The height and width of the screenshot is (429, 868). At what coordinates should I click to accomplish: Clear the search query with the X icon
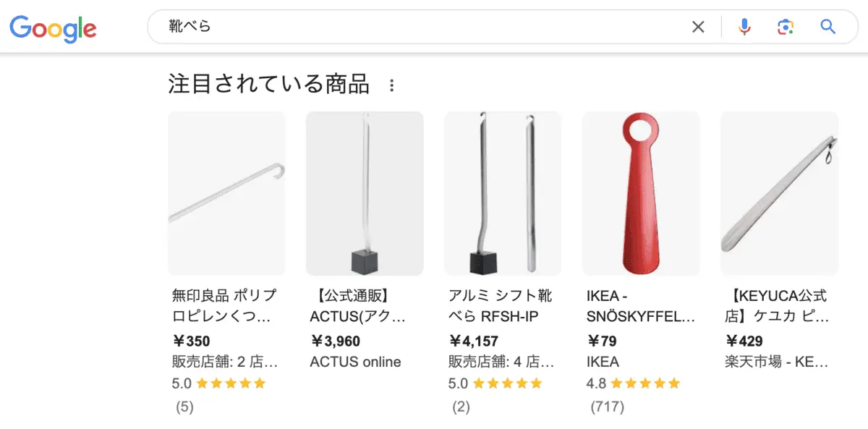(698, 26)
